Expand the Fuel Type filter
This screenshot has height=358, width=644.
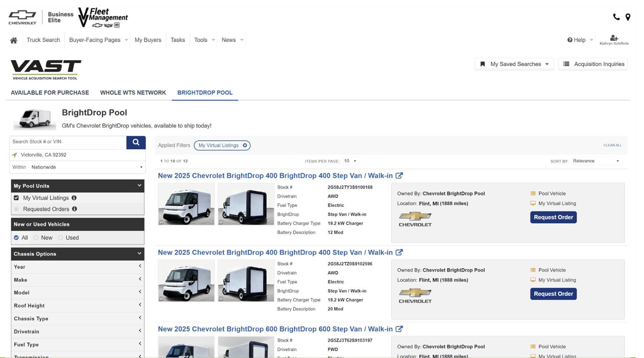click(x=78, y=344)
